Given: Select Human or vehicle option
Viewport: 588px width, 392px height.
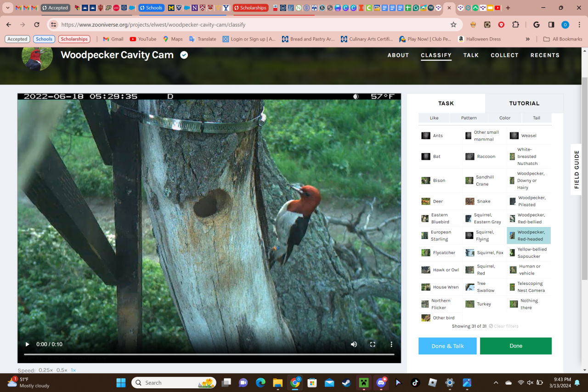Looking at the screenshot, I should click(529, 270).
